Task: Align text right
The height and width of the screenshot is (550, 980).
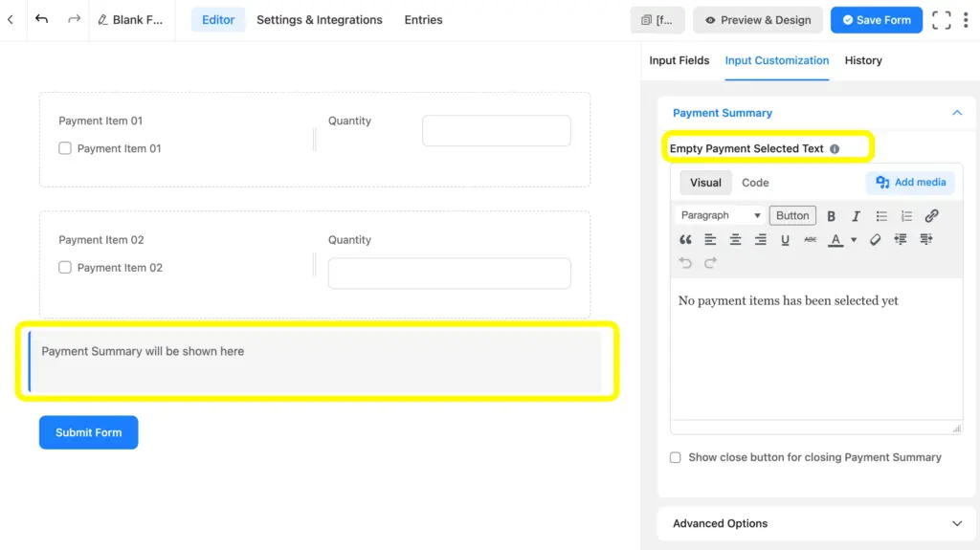Action: pyautogui.click(x=760, y=239)
